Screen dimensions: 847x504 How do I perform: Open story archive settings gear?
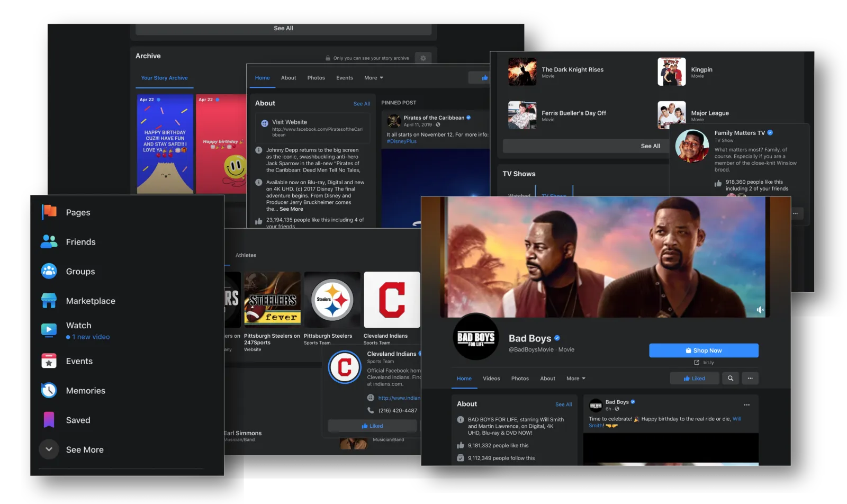423,58
